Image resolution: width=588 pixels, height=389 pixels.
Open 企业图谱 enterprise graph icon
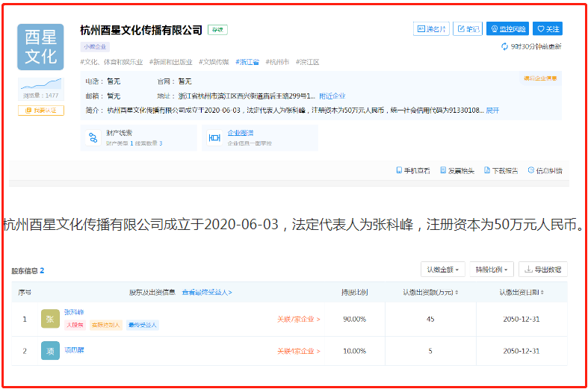[x=214, y=137]
